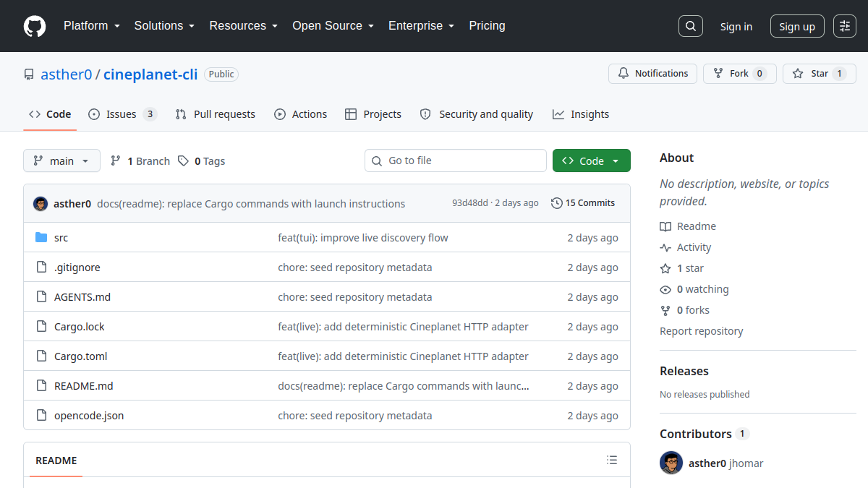Viewport: 868px width, 488px height.
Task: Open the search magnifier button
Action: (691, 26)
